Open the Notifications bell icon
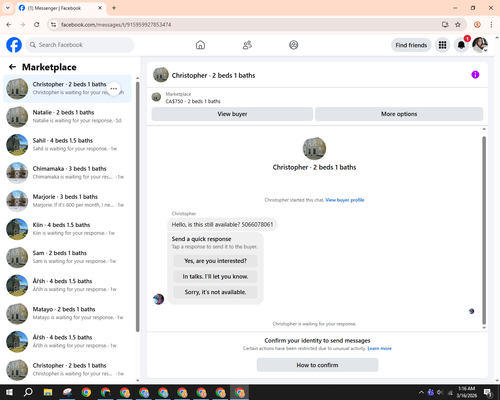Viewport: 500px width, 400px height. point(461,45)
